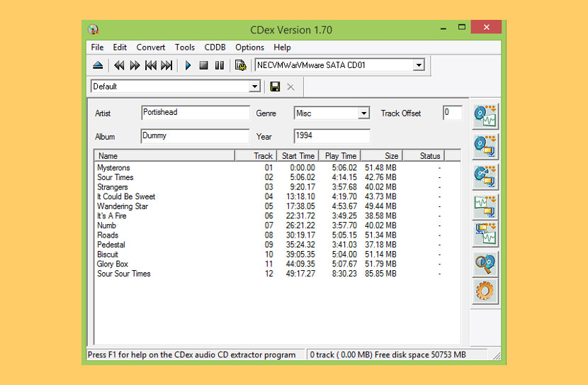Open settings with the orange gear icon
The height and width of the screenshot is (385, 588).
click(485, 291)
